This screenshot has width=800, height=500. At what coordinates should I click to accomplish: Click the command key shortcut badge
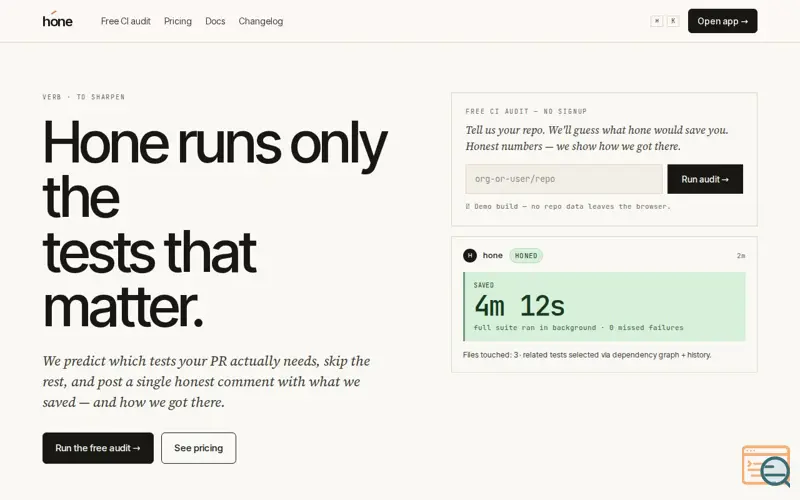[x=657, y=21]
